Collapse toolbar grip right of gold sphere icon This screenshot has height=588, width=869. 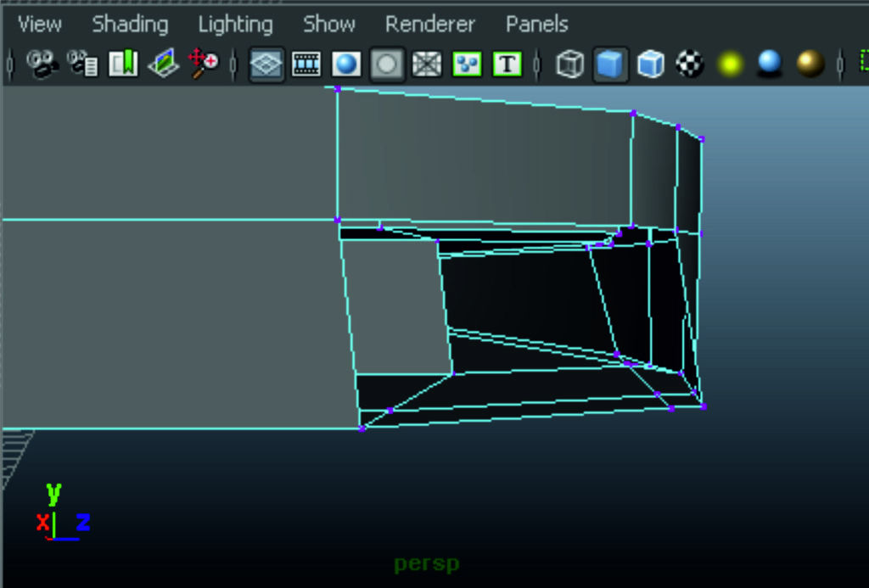(840, 64)
